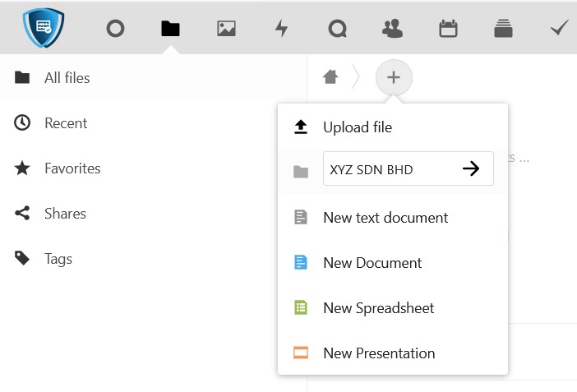Go to the Home folder breadcrumb

click(x=330, y=77)
